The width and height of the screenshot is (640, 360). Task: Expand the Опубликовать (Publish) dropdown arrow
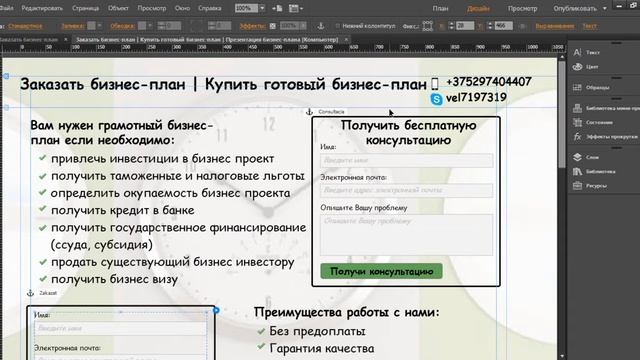coord(604,9)
